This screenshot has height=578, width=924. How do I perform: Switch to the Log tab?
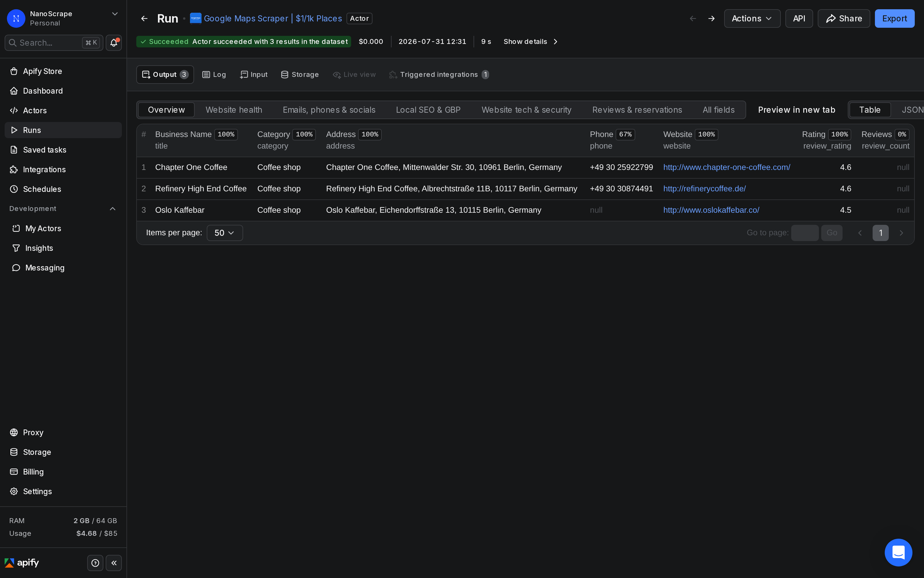pos(214,75)
